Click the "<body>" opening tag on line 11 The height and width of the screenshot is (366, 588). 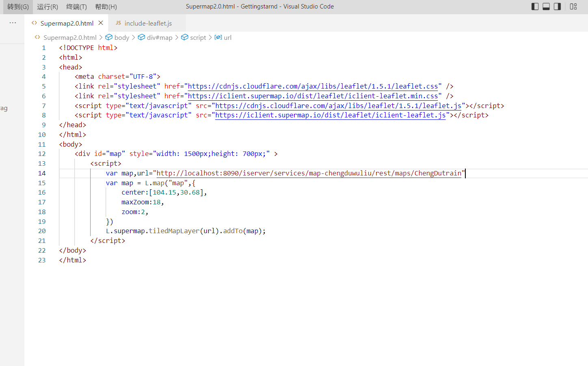point(71,144)
